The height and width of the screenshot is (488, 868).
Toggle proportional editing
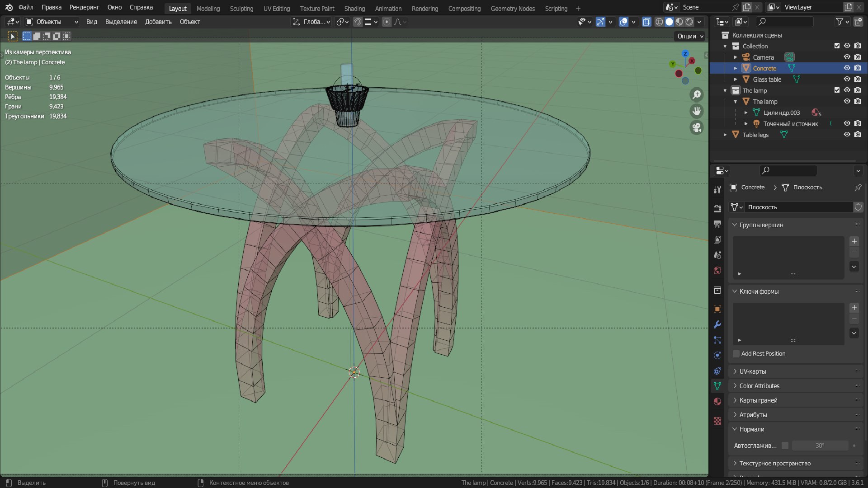click(x=387, y=22)
